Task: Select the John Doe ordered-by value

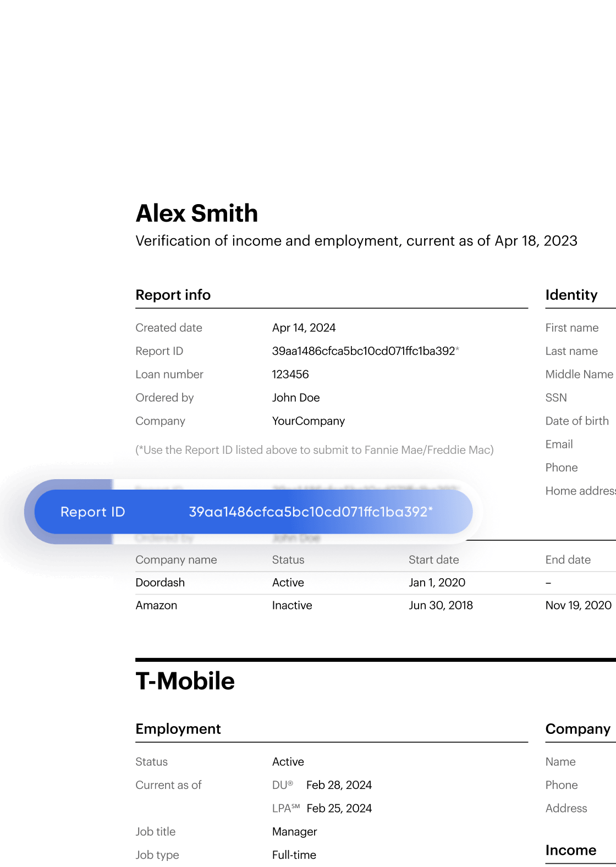Action: tap(296, 397)
